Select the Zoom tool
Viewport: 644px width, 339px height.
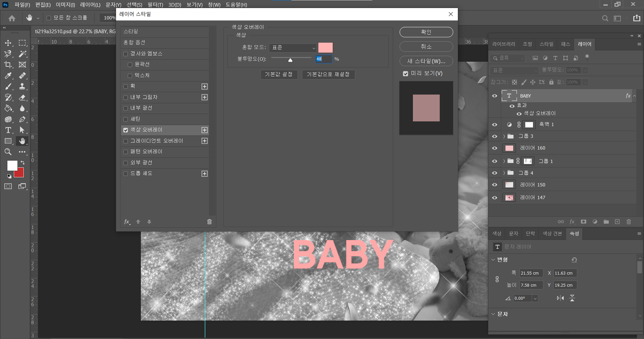(8, 152)
